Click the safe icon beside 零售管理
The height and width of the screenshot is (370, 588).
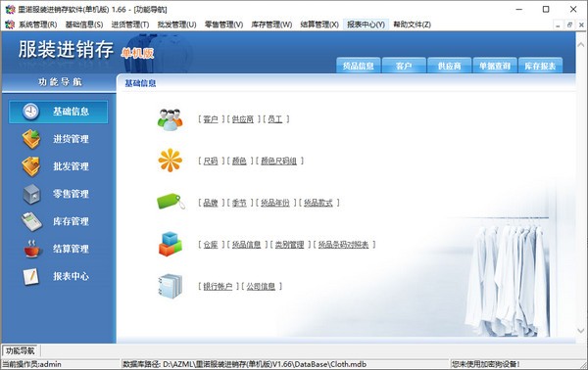click(31, 194)
